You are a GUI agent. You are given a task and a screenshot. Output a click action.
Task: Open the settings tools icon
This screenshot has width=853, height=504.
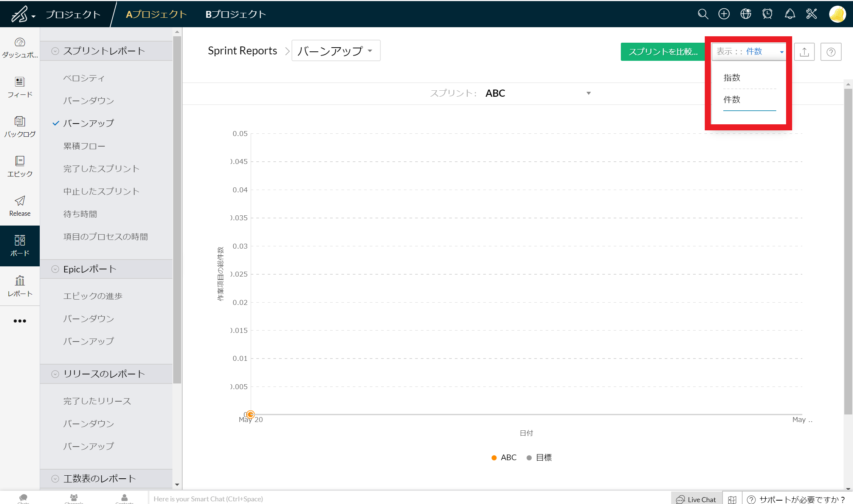pos(811,14)
